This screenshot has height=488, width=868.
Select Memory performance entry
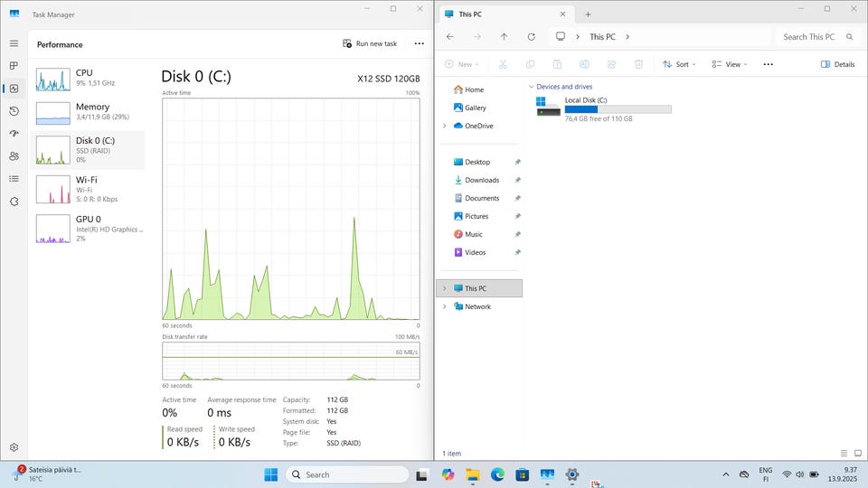pyautogui.click(x=89, y=112)
